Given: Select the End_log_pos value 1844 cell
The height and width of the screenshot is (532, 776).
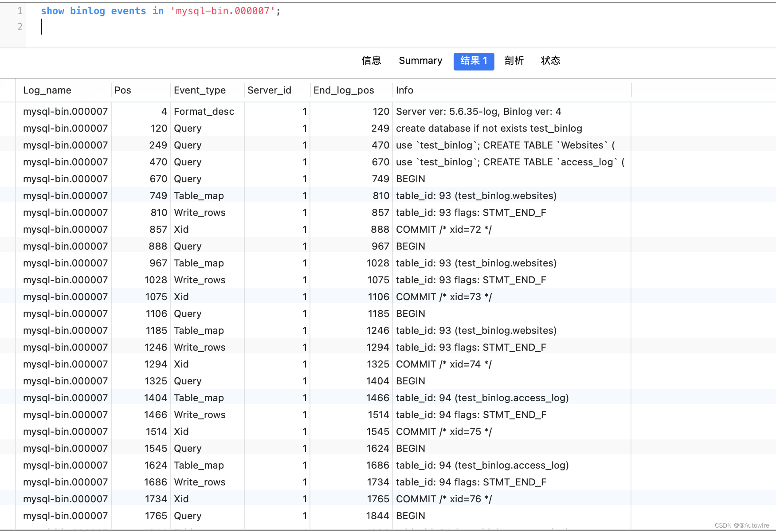Looking at the screenshot, I should 351,516.
